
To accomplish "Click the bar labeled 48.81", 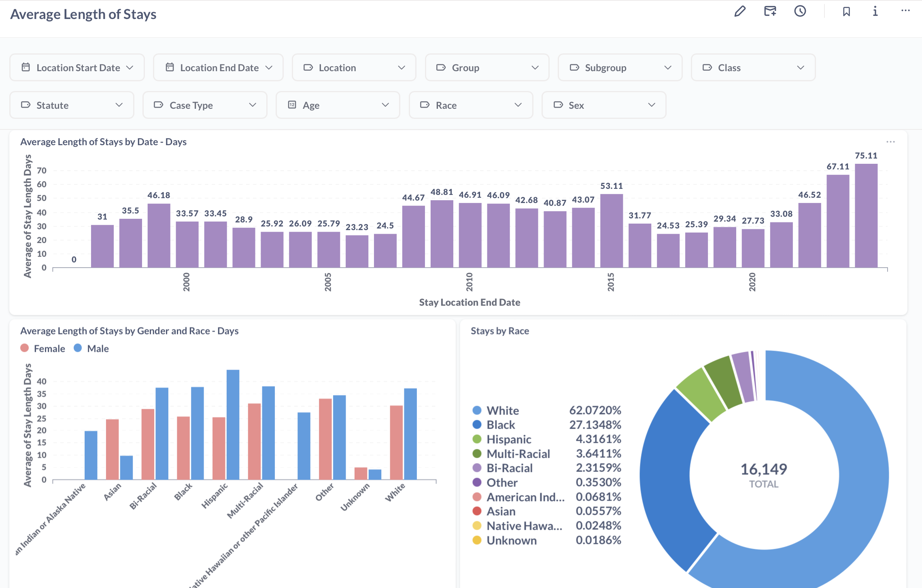I will [x=442, y=234].
